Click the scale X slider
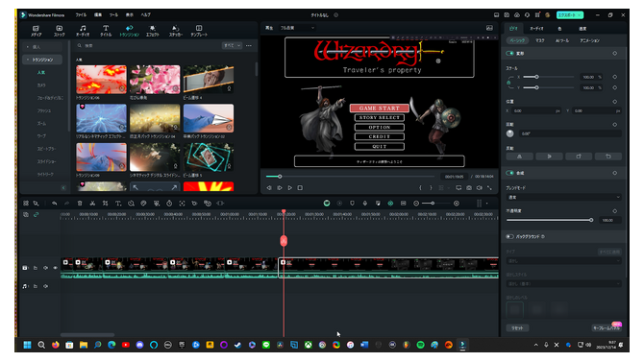The image size is (644, 362). tap(548, 77)
